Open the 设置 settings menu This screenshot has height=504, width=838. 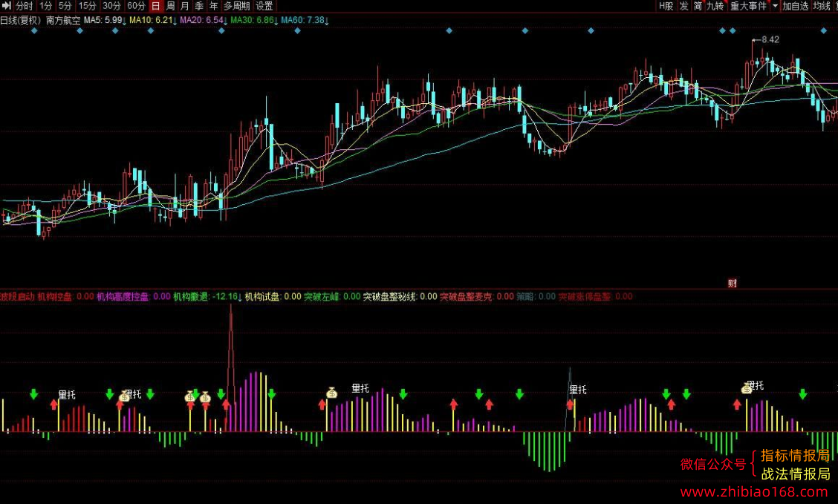pos(264,6)
